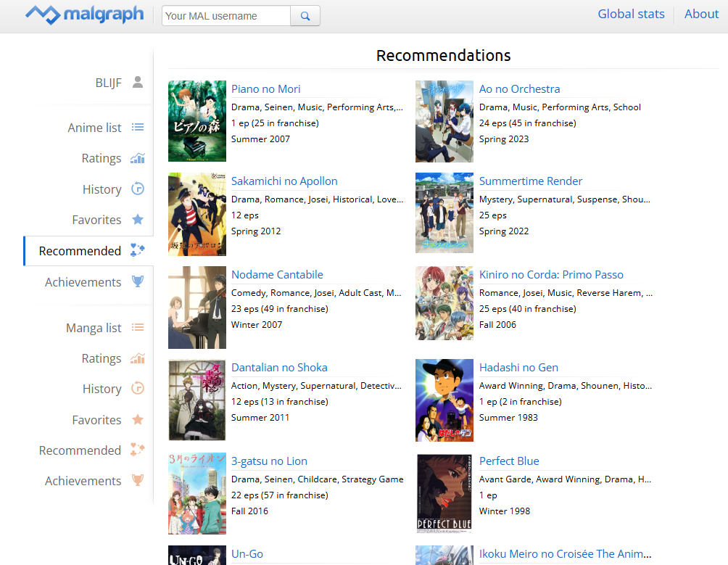Screen dimensions: 728x565
Task: Click the Nodame Cantabile cover thumbnail
Action: coord(197,308)
